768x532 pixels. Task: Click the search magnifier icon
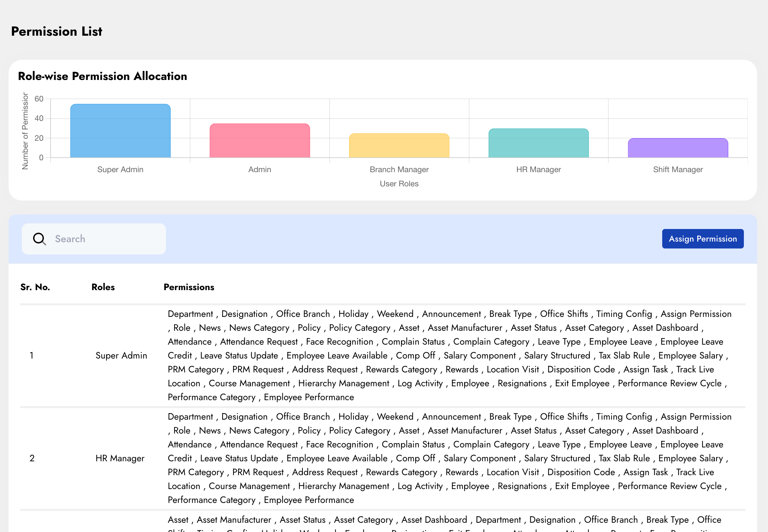(x=39, y=239)
